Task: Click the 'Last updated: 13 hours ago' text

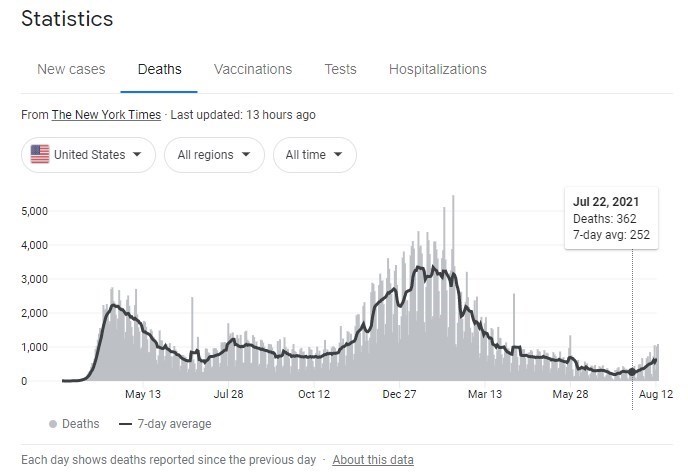Action: click(243, 115)
